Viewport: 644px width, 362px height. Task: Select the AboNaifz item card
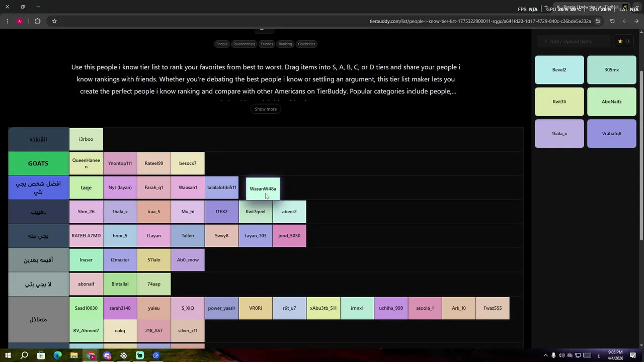click(612, 102)
